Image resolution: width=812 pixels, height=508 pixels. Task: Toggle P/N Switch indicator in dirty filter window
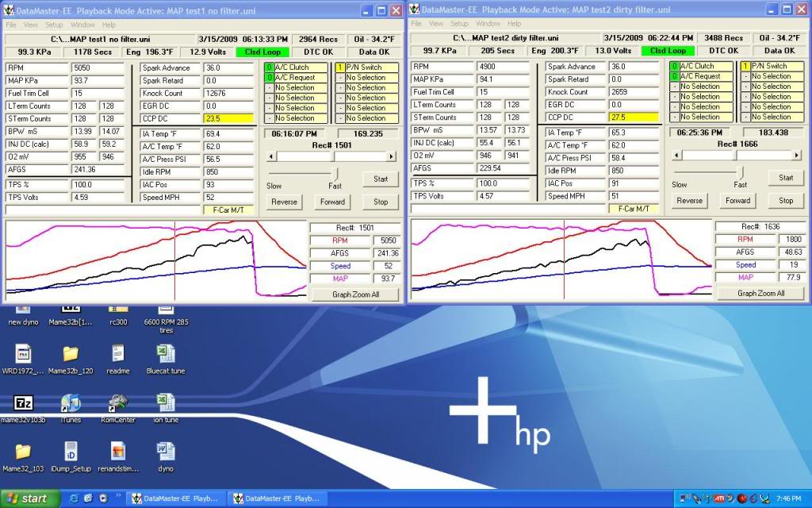click(x=745, y=67)
